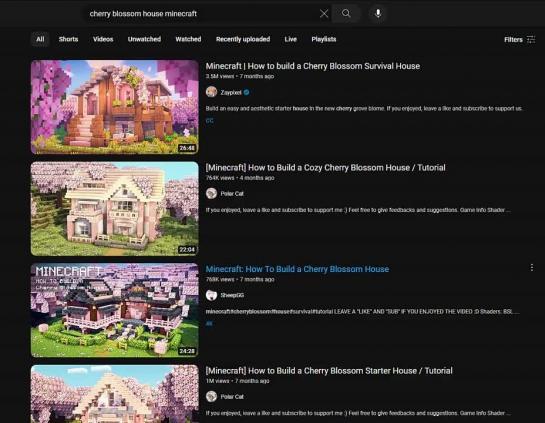
Task: Open the Cherry Blossom Survival House thumbnail
Action: point(115,107)
